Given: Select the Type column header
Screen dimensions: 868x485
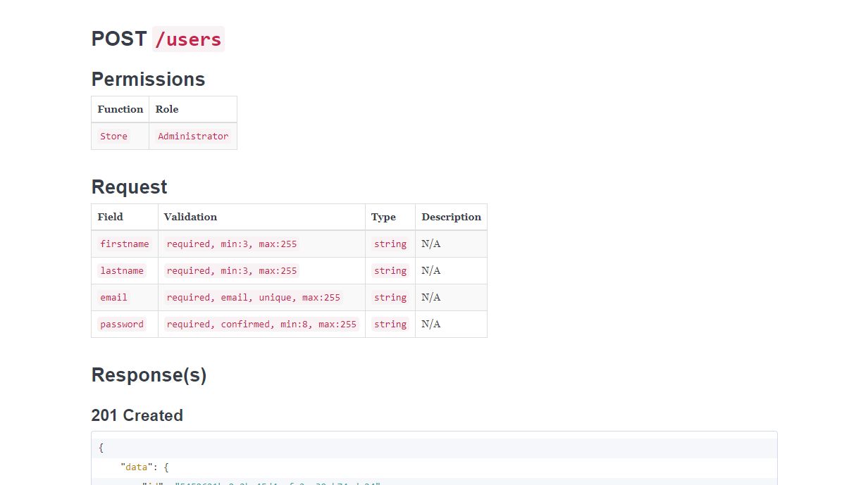Looking at the screenshot, I should (x=390, y=217).
